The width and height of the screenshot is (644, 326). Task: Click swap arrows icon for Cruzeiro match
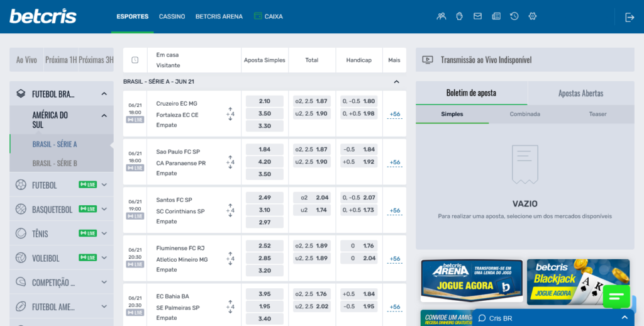pyautogui.click(x=230, y=114)
